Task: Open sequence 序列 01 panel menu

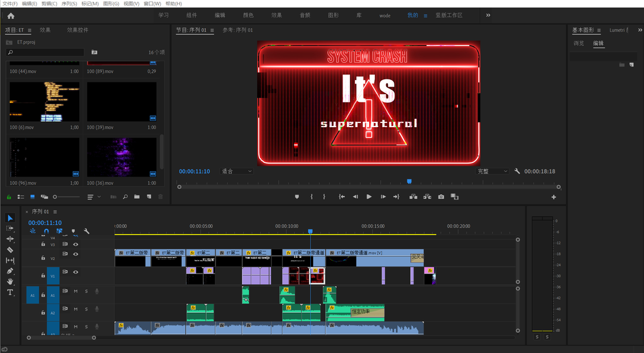Action: (x=55, y=212)
